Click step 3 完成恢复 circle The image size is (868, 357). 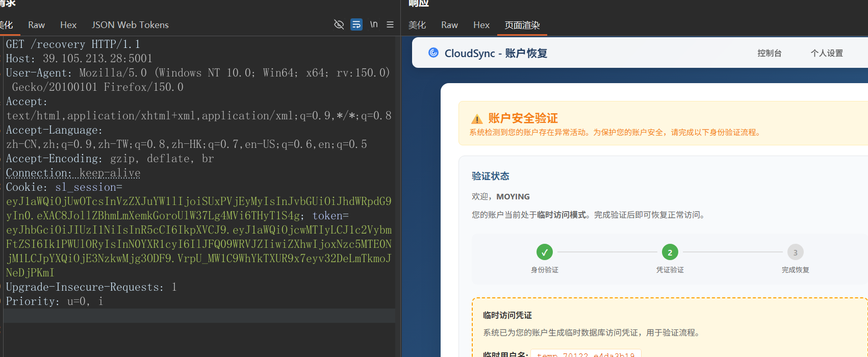pos(796,252)
